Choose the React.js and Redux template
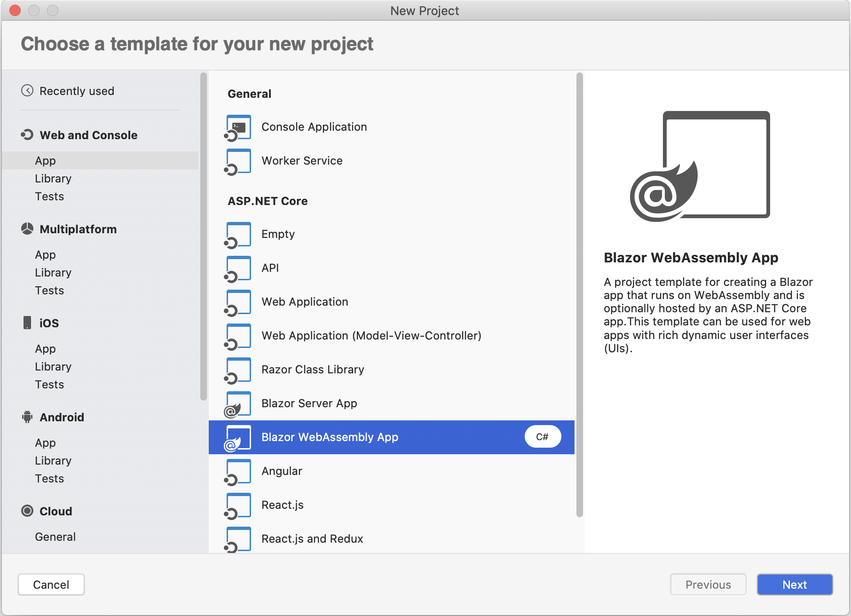The image size is (851, 616). [312, 539]
